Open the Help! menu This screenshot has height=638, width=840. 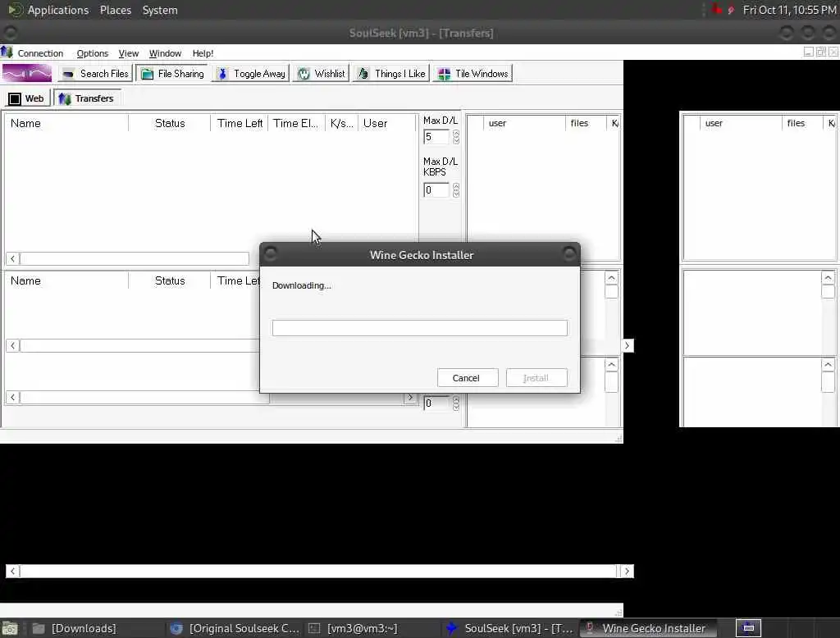203,53
